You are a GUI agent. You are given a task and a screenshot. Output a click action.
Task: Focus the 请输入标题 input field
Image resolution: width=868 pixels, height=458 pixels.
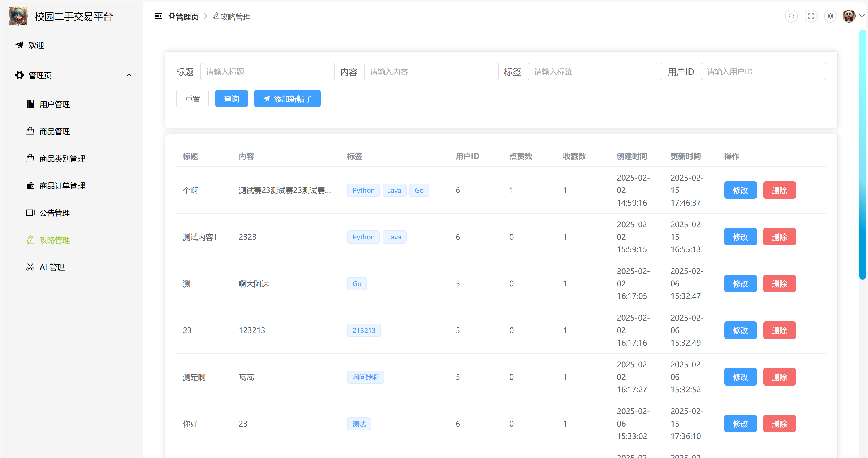pos(267,71)
